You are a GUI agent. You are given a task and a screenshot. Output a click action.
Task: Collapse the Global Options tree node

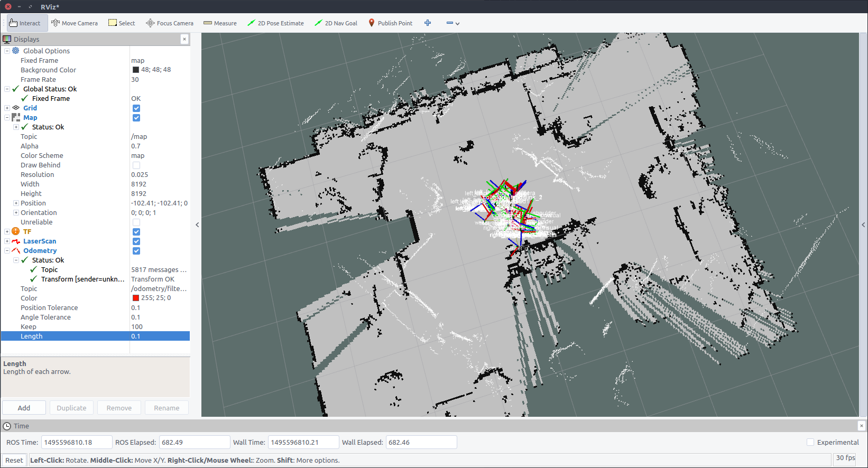click(7, 51)
